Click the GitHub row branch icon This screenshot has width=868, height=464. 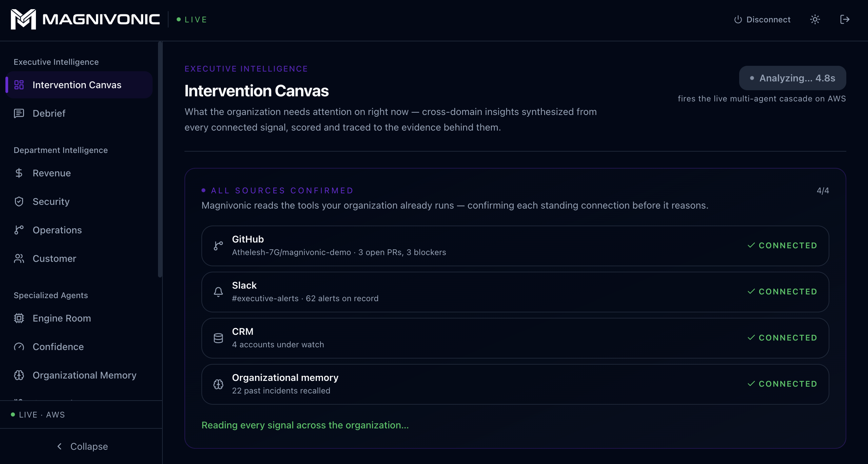coord(218,246)
